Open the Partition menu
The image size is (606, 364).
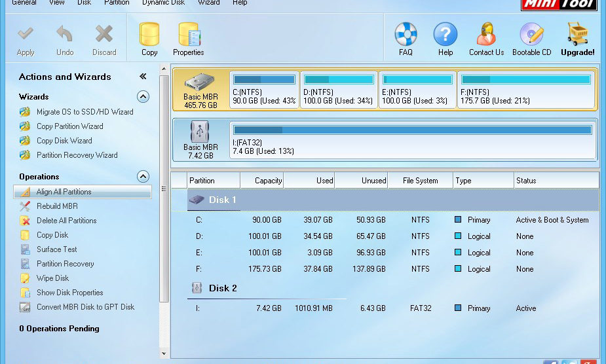pos(117,3)
